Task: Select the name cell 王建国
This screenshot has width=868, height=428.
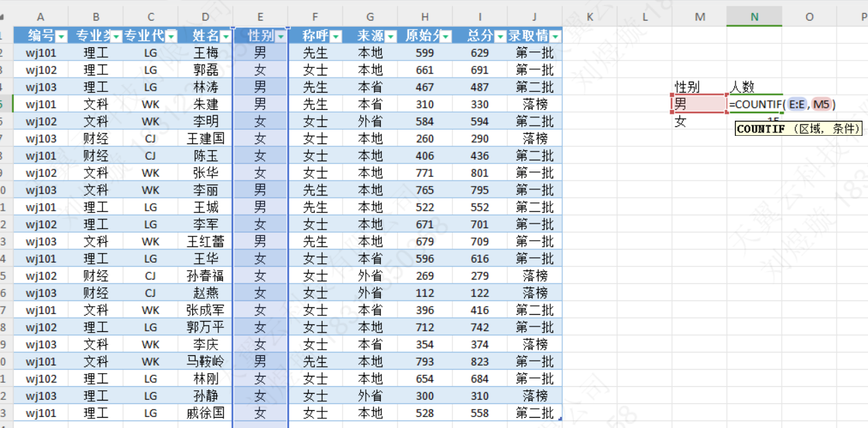Action: coord(205,139)
